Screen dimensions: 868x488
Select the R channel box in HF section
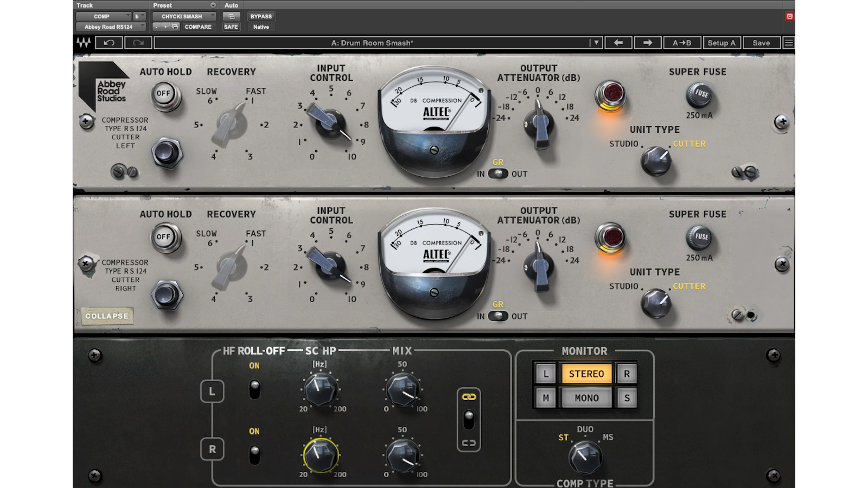(x=212, y=449)
